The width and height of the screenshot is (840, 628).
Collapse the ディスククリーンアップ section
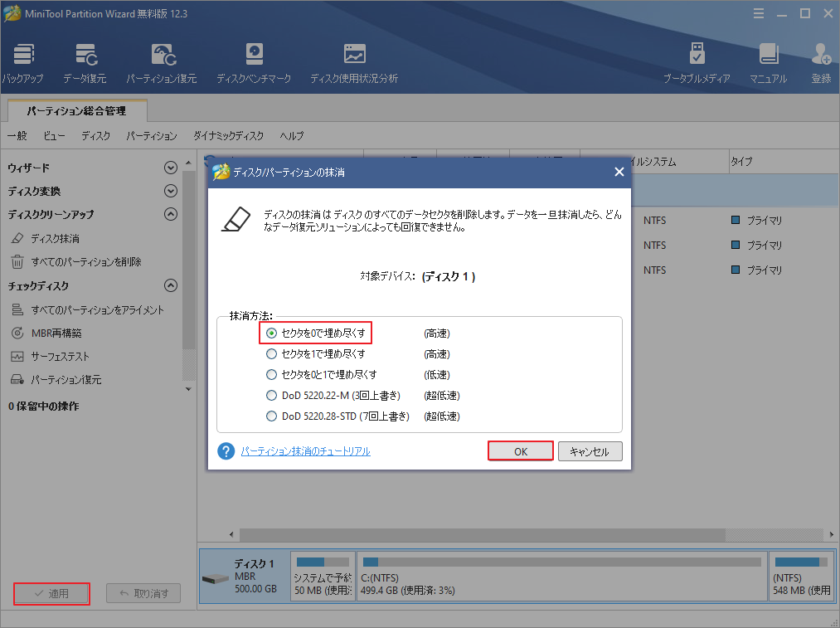(x=170, y=214)
